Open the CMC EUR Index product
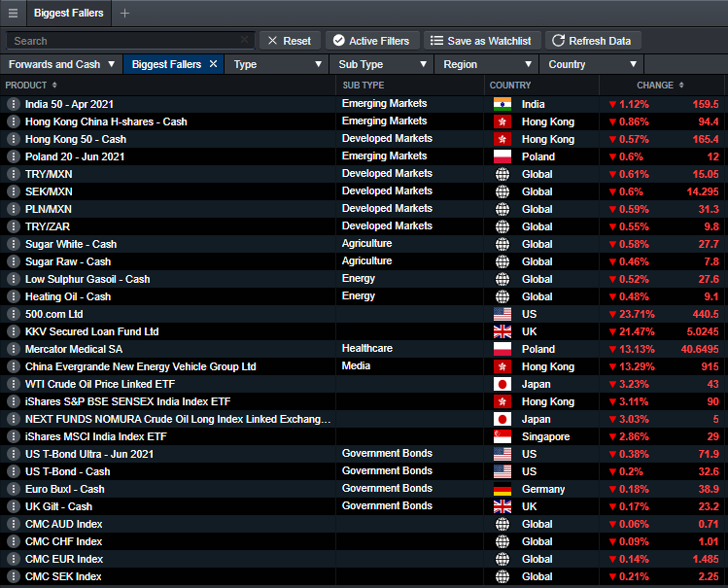728x588 pixels. click(x=64, y=559)
